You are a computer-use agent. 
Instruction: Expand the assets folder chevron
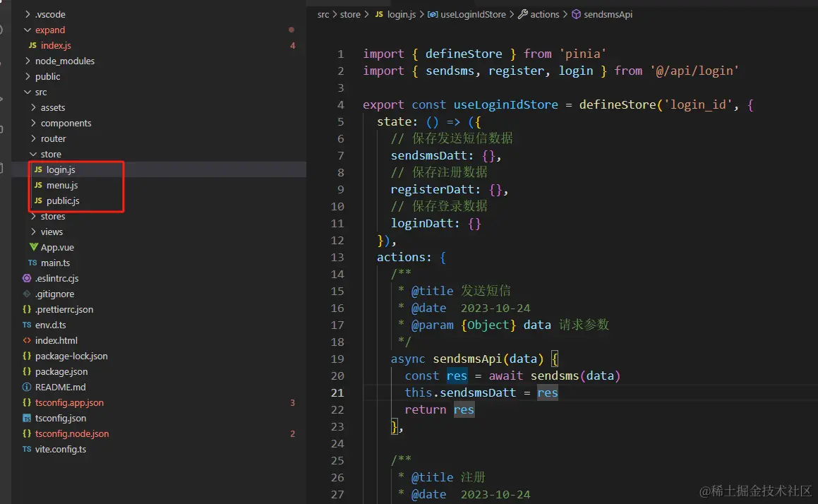pos(33,107)
